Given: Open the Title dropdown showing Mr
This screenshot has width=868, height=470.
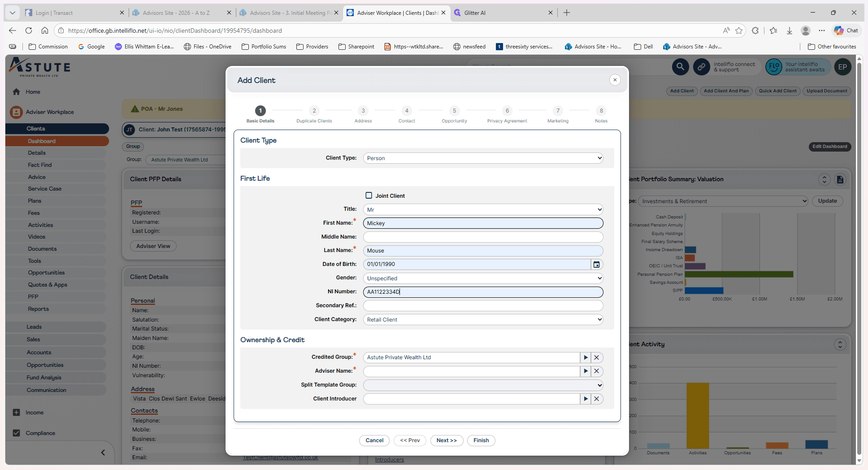Looking at the screenshot, I should (483, 209).
